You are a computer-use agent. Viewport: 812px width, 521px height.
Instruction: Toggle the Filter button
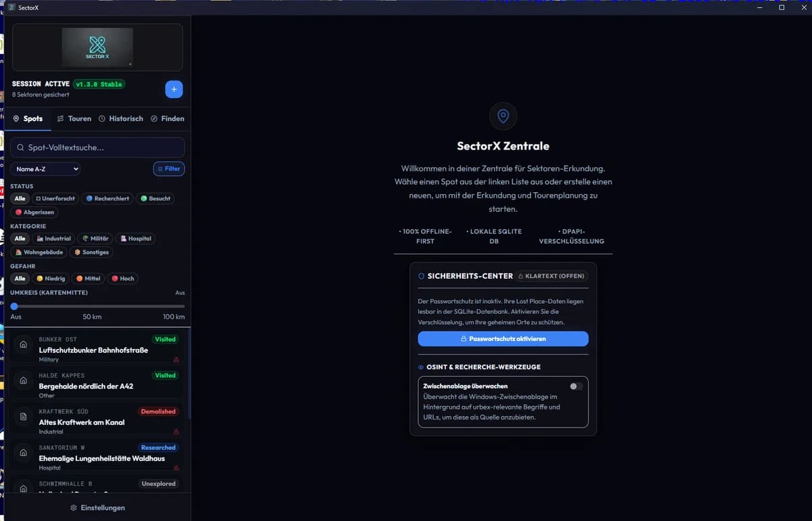[168, 169]
